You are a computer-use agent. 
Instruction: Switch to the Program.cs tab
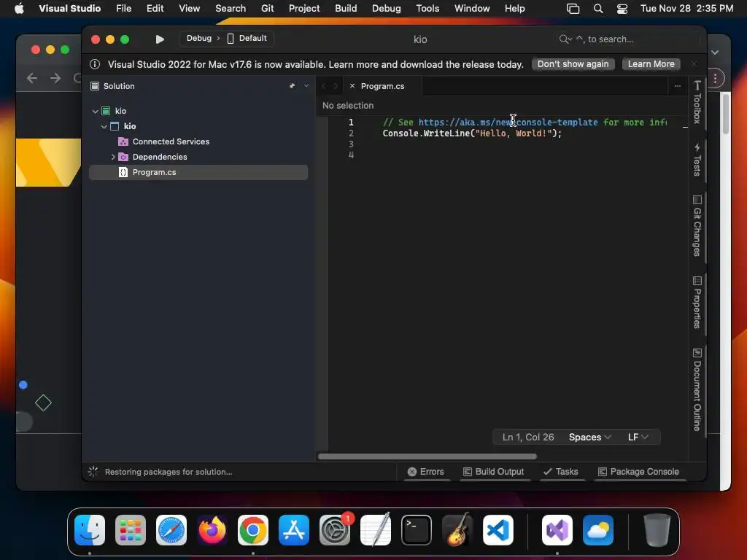[x=382, y=86]
